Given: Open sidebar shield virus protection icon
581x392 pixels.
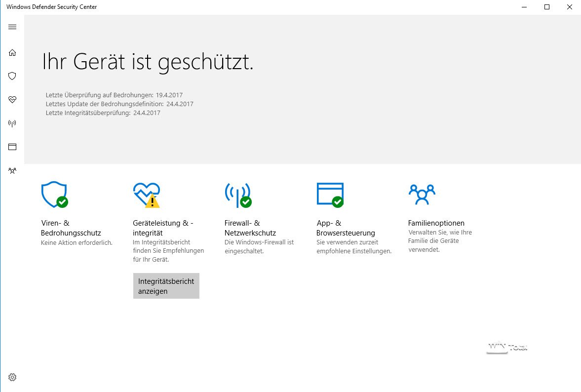Looking at the screenshot, I should (x=12, y=76).
